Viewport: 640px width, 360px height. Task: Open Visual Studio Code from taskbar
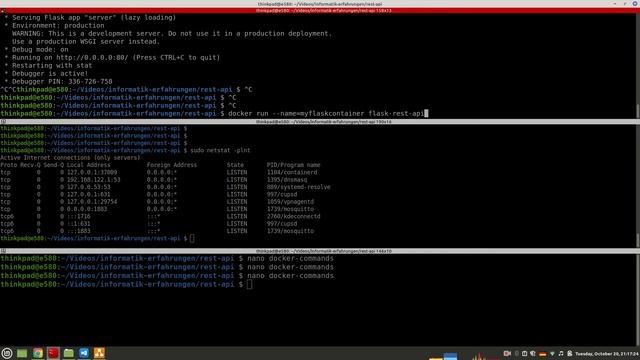tap(84, 353)
